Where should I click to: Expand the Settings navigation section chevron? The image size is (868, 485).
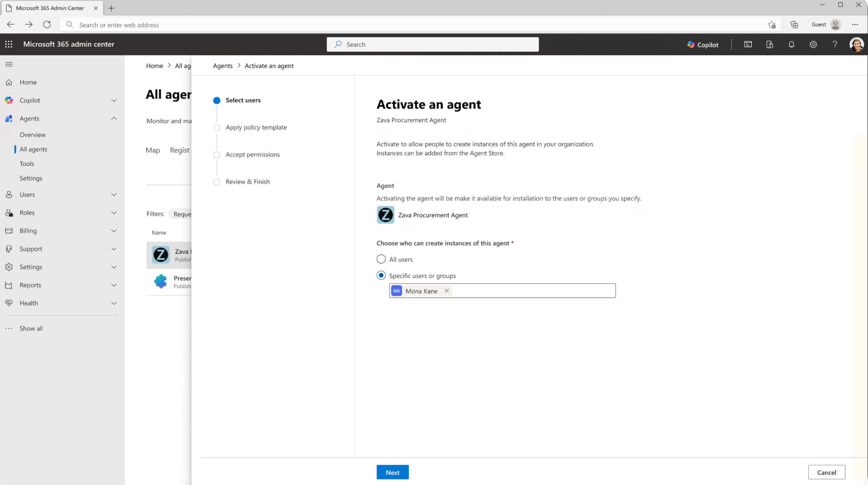[x=114, y=267]
